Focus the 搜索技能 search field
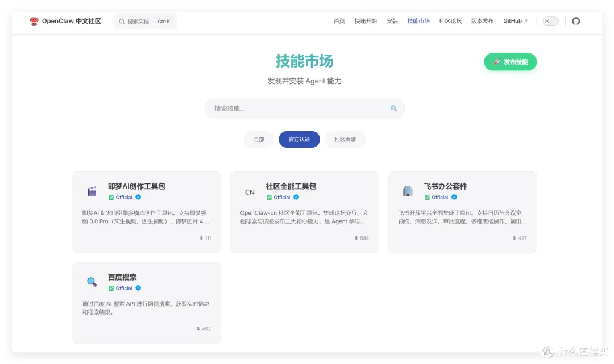The height and width of the screenshot is (364, 614). point(304,108)
